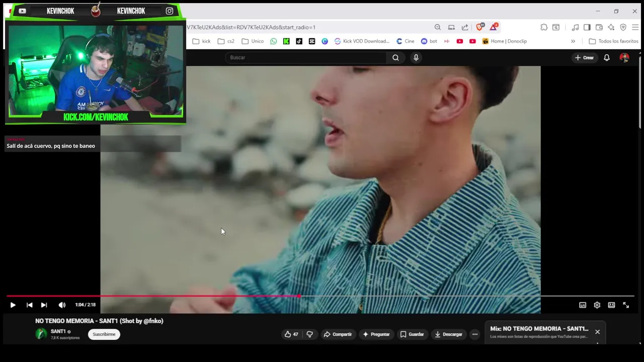Click the share page icon in address bar
The image size is (644, 362).
click(465, 27)
